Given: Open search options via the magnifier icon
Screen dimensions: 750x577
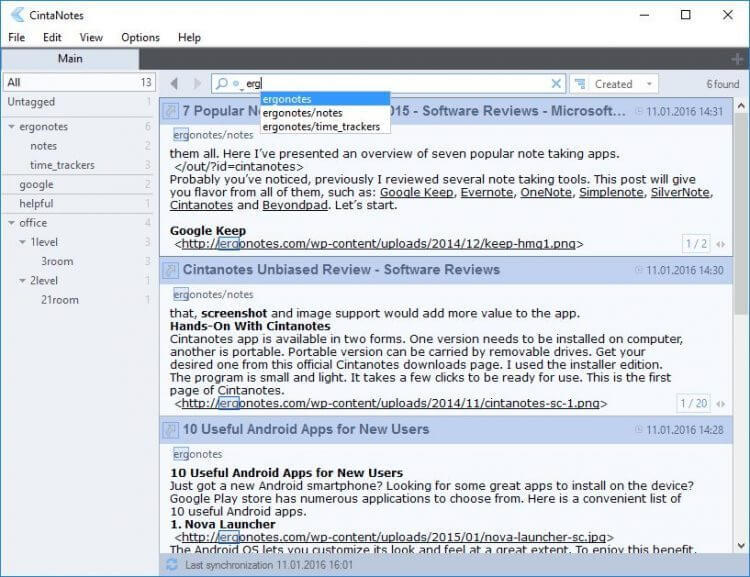Looking at the screenshot, I should pyautogui.click(x=221, y=84).
